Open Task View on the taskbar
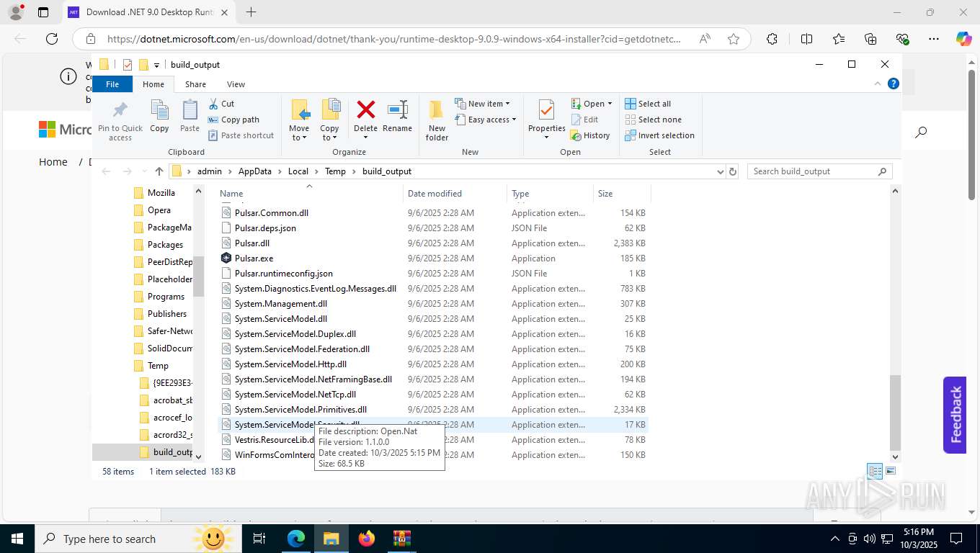This screenshot has width=980, height=553. click(259, 539)
